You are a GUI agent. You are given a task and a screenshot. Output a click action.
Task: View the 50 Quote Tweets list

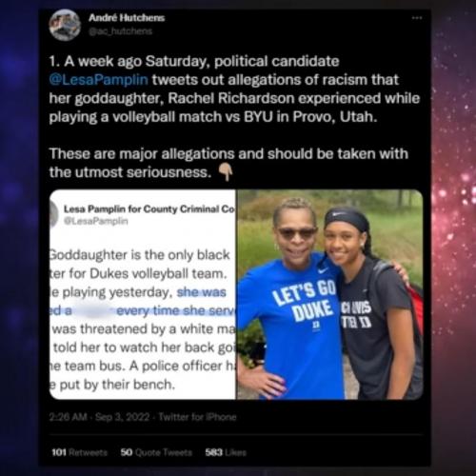pos(156,452)
